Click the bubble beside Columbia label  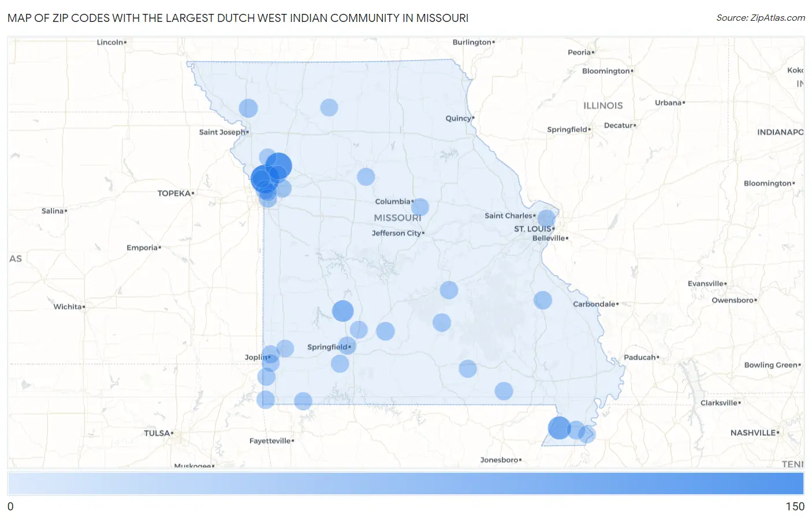click(420, 207)
